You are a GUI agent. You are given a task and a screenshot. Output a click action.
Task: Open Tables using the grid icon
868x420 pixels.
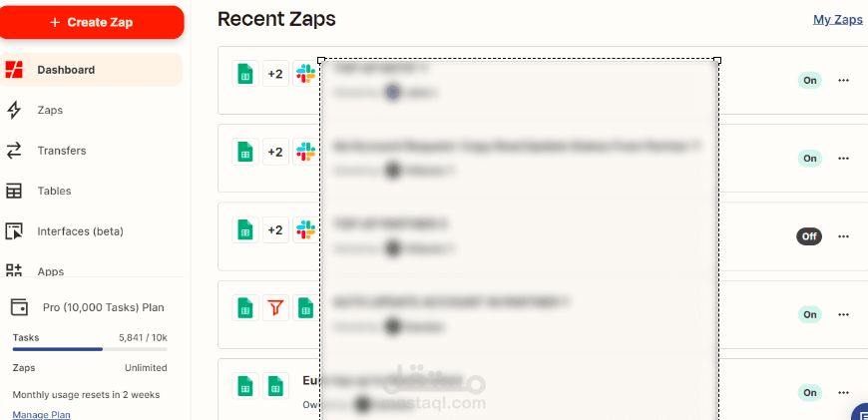(x=14, y=191)
